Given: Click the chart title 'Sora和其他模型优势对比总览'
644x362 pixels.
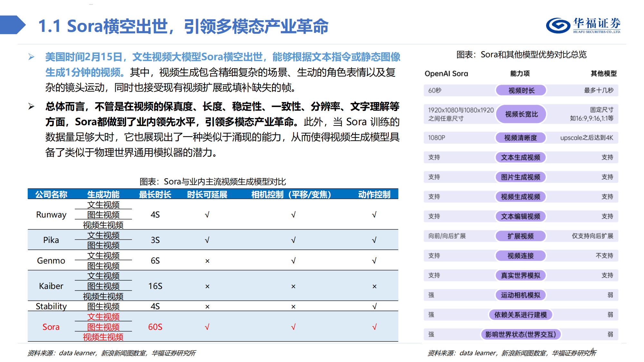Looking at the screenshot, I should (534, 55).
